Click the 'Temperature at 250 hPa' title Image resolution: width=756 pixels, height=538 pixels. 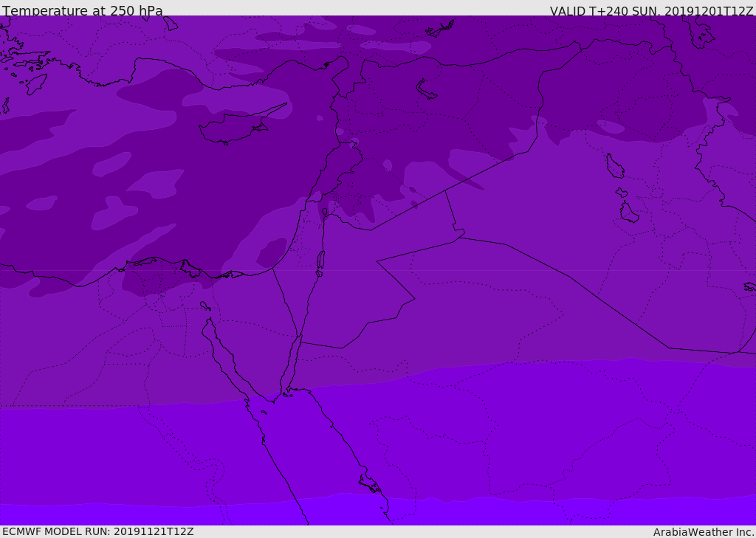[x=83, y=10]
